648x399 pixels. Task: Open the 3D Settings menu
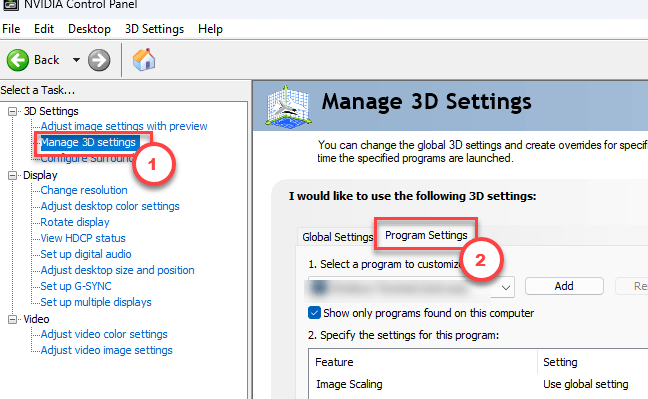(x=154, y=29)
